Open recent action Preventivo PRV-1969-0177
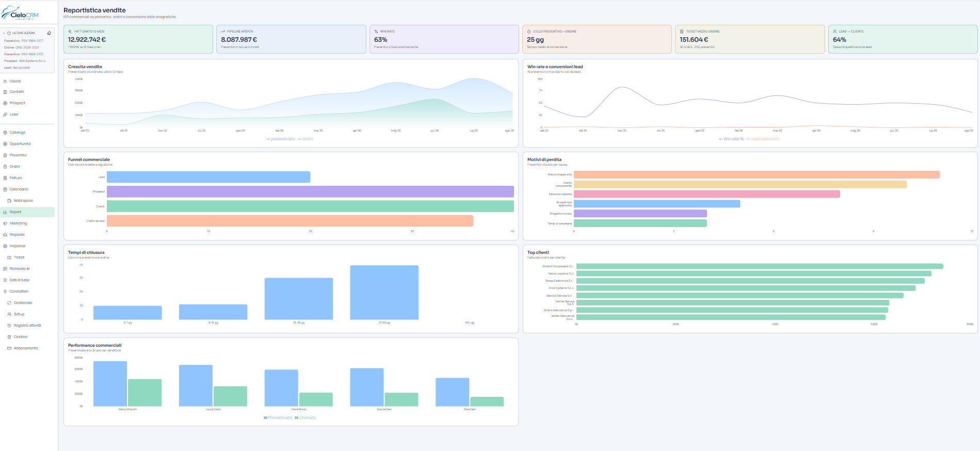 (x=24, y=41)
